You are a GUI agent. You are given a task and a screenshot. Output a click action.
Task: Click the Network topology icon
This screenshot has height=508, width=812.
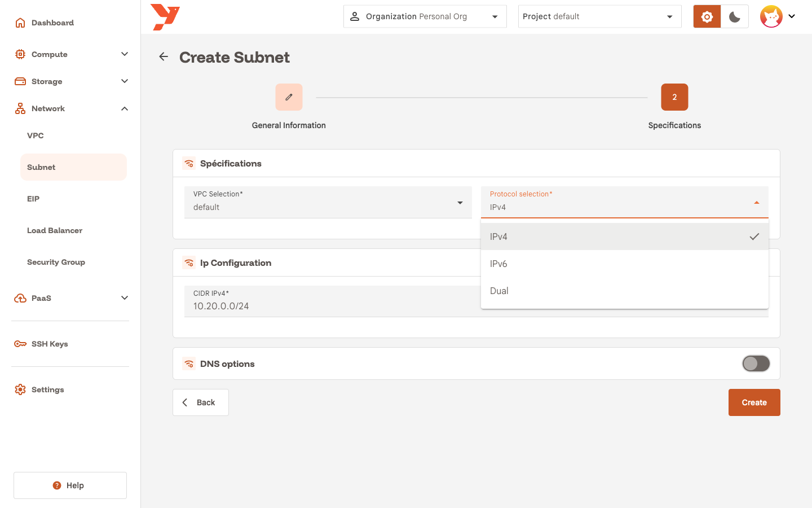tap(20, 108)
